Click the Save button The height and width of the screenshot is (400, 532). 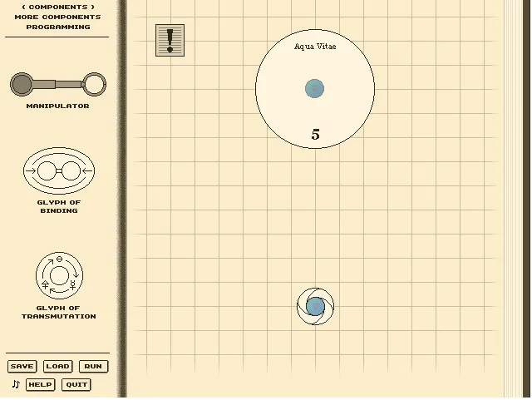pos(22,367)
